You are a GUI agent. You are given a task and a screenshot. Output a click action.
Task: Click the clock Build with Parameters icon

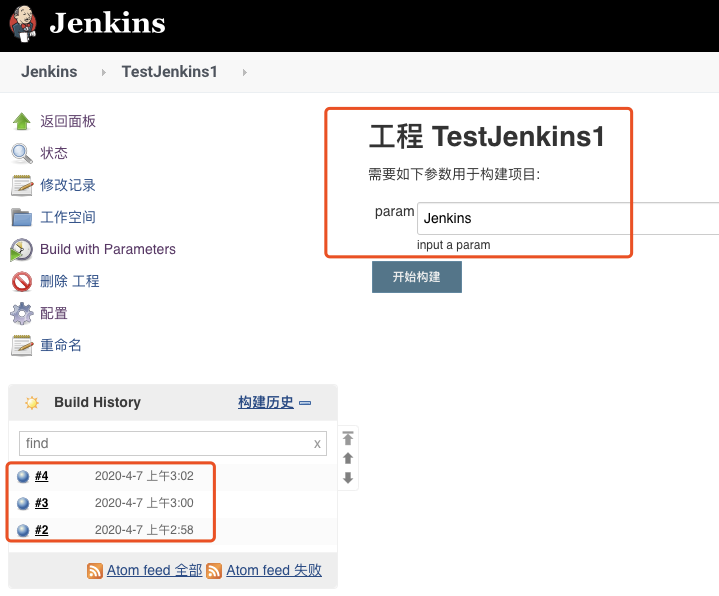pyautogui.click(x=21, y=250)
